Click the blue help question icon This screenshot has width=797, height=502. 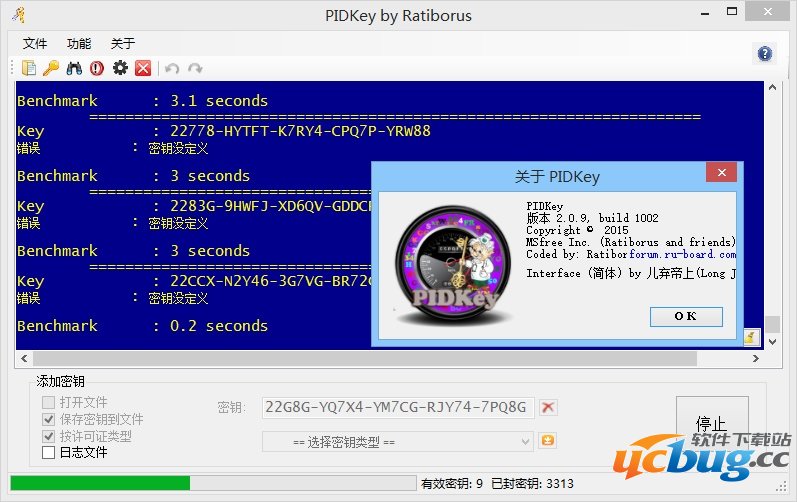pos(764,53)
